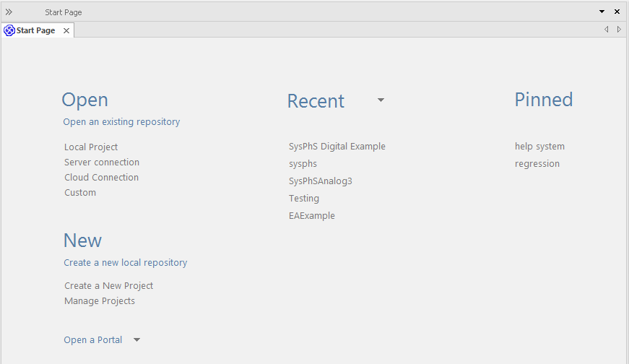Click Create a New Project
The height and width of the screenshot is (364, 629).
pos(109,286)
